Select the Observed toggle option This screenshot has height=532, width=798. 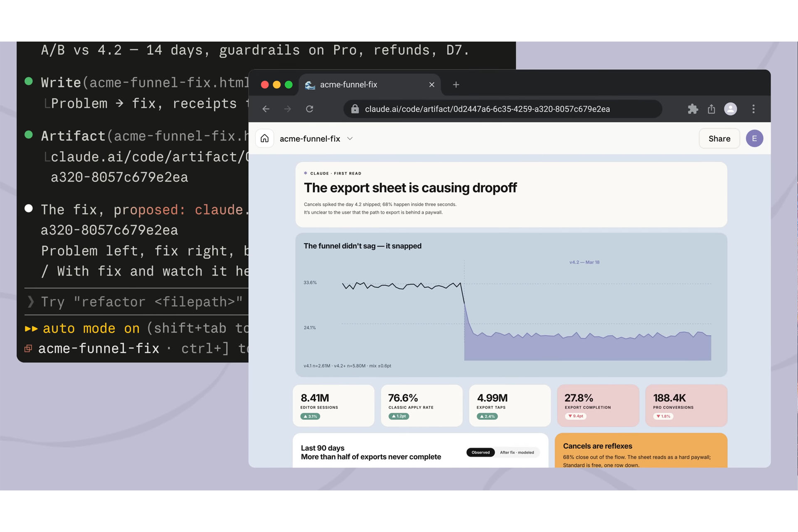480,452
